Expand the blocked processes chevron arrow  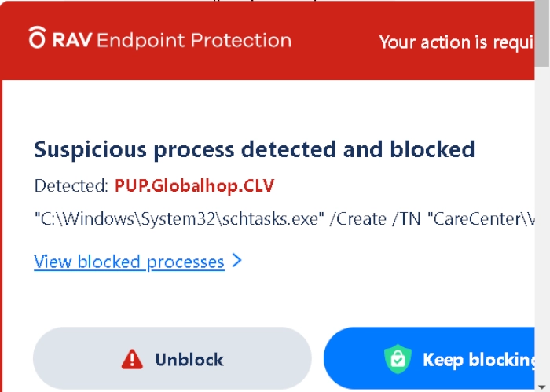point(237,261)
